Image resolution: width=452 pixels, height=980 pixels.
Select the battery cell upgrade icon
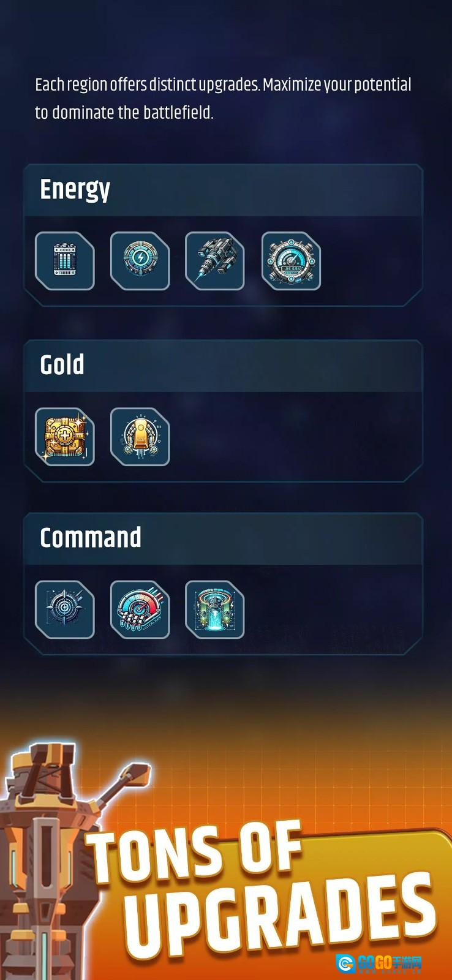65,261
